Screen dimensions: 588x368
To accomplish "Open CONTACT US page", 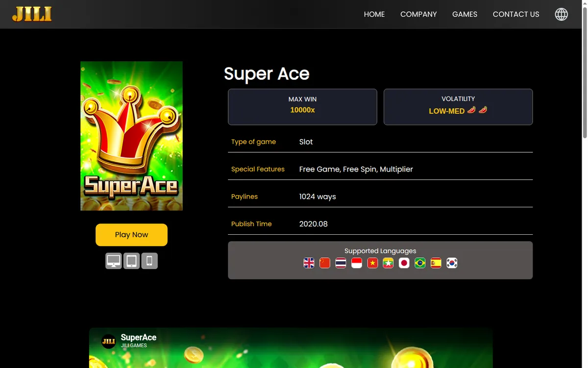I will tap(516, 14).
